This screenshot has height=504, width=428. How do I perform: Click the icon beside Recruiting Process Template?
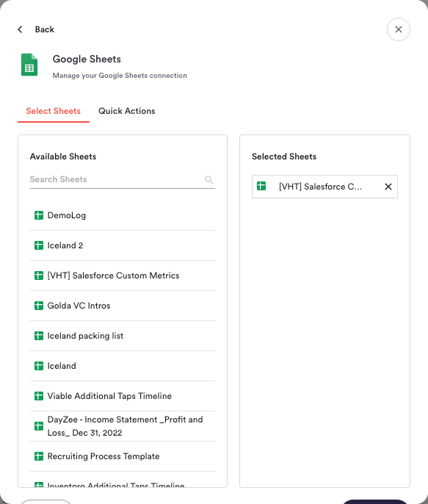[39, 456]
